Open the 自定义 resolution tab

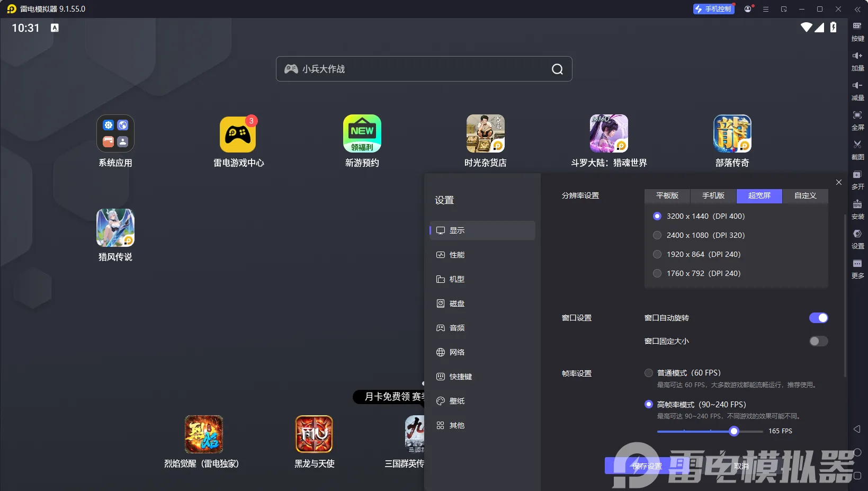point(806,196)
